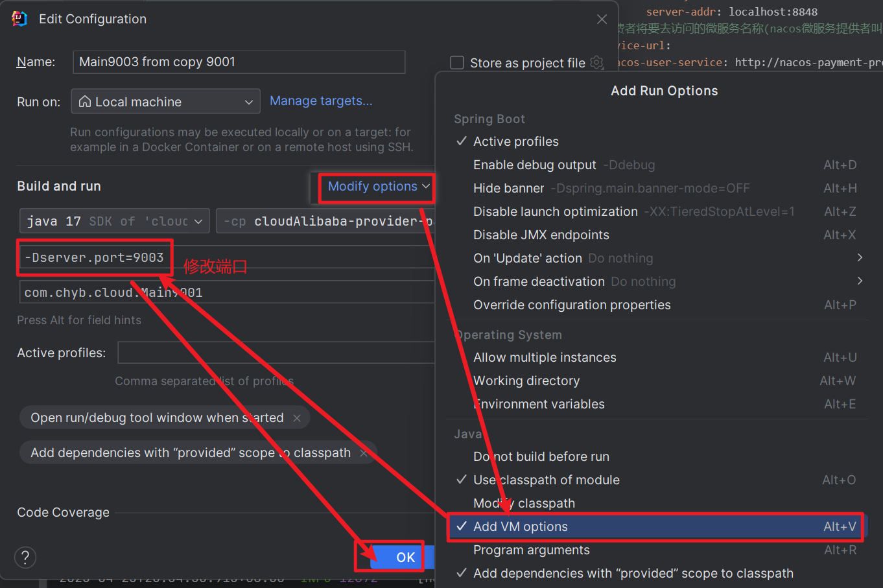
Task: Open settings gear beside Store as project file
Action: 597,63
